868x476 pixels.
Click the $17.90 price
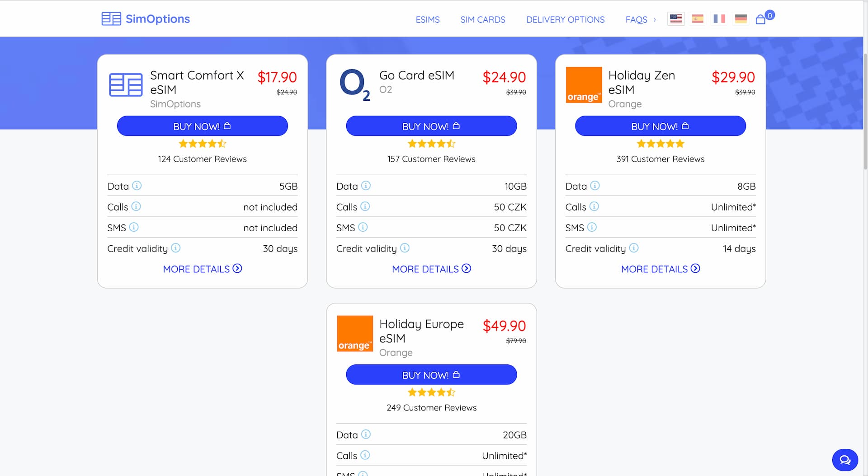click(277, 77)
